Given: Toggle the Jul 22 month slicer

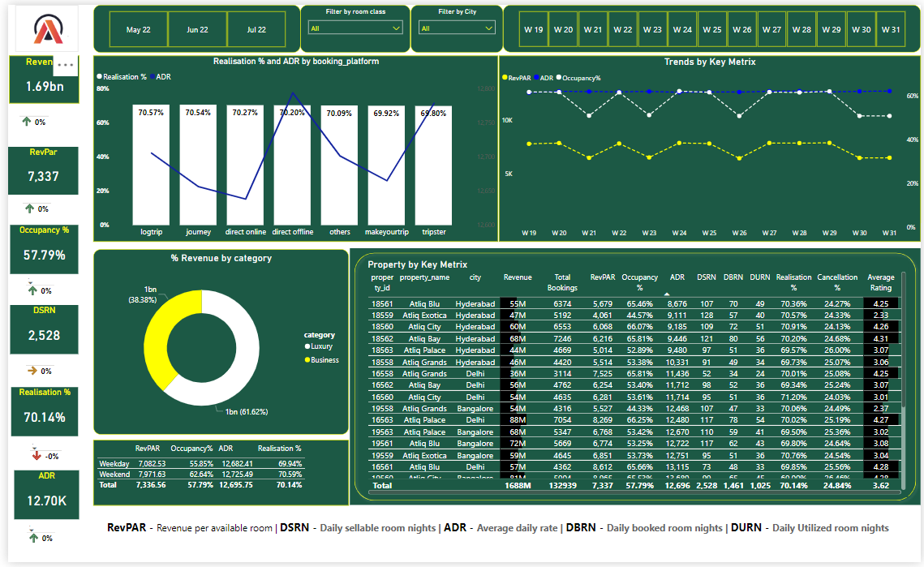Looking at the screenshot, I should (x=256, y=29).
